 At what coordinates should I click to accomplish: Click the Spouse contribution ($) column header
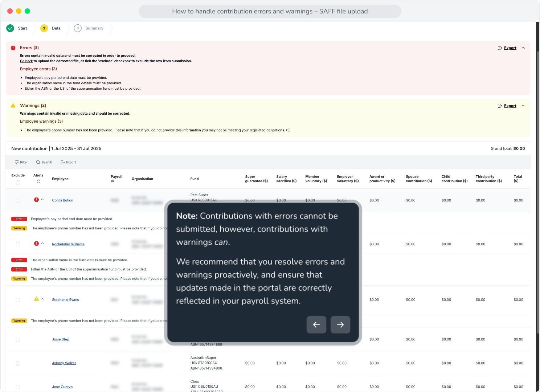(419, 179)
